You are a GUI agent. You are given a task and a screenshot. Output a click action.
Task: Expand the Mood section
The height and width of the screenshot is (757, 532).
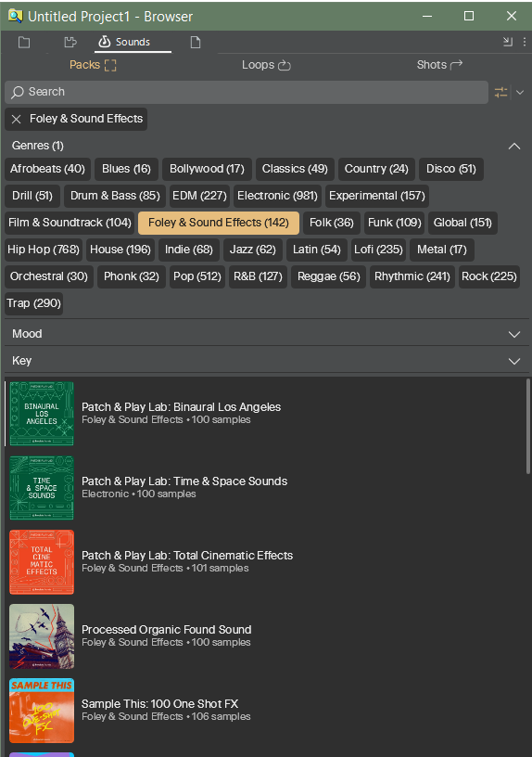(x=514, y=334)
